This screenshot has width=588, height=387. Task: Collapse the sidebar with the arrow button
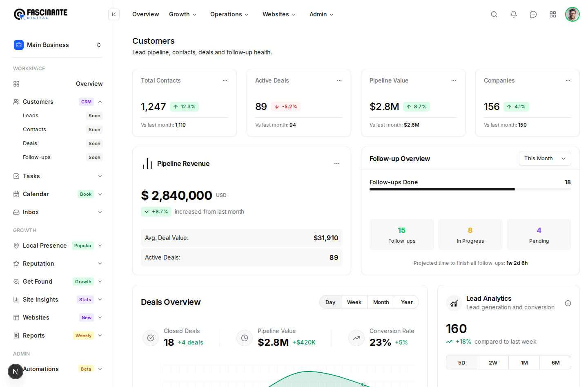[x=114, y=14]
